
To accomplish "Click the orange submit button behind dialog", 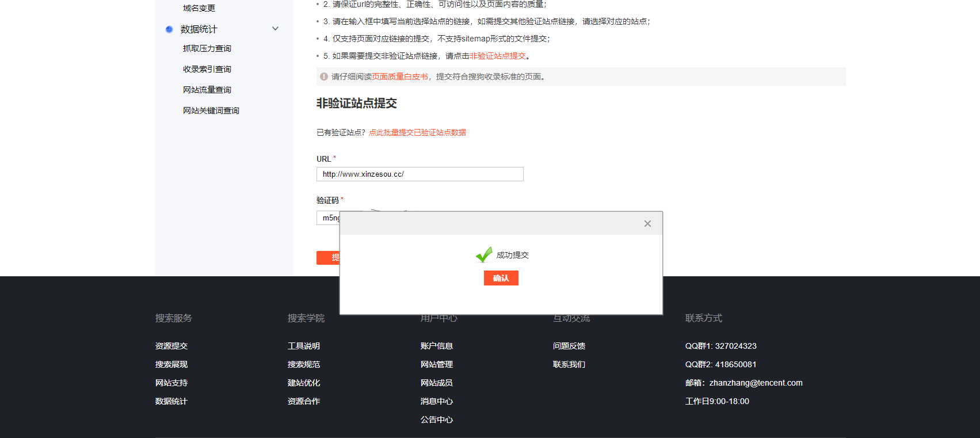I will (x=328, y=258).
